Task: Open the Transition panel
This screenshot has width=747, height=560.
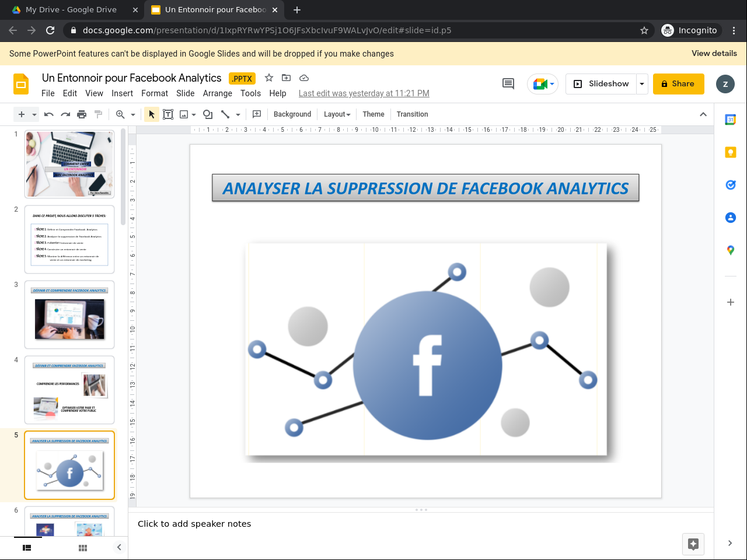Action: (x=412, y=114)
